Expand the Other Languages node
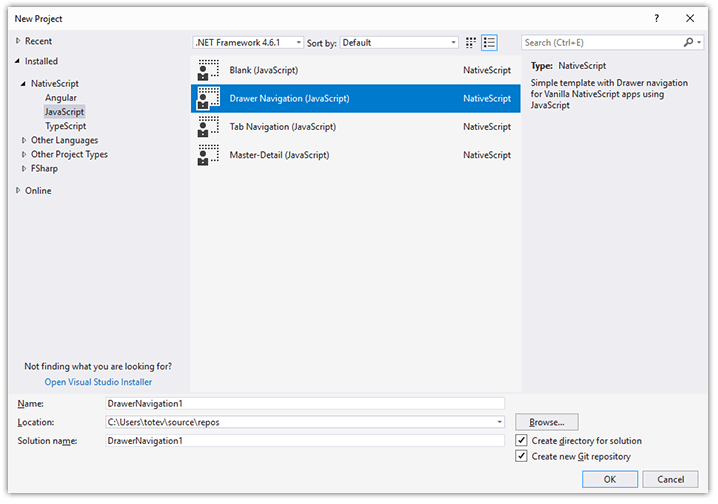 [24, 140]
